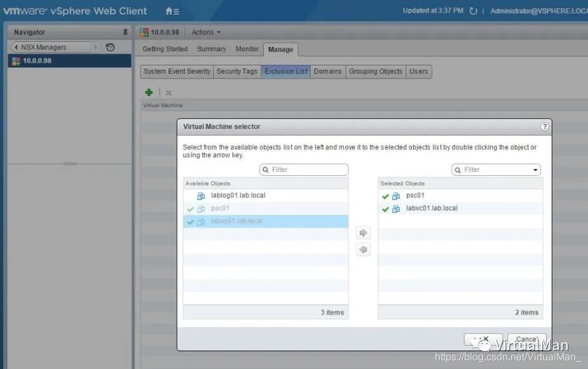Click the NSX manager icon beside 10.0.0.98 title
The image size is (588, 369).
[144, 32]
